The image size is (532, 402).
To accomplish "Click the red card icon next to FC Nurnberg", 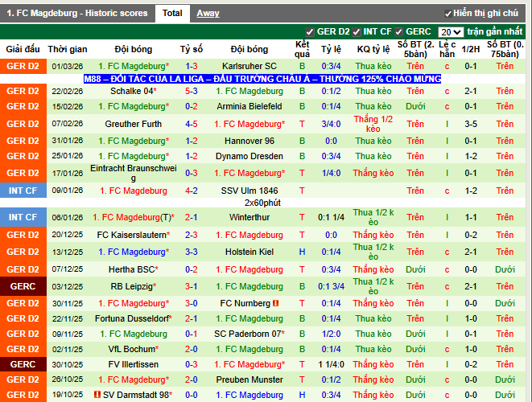I will tap(275, 303).
